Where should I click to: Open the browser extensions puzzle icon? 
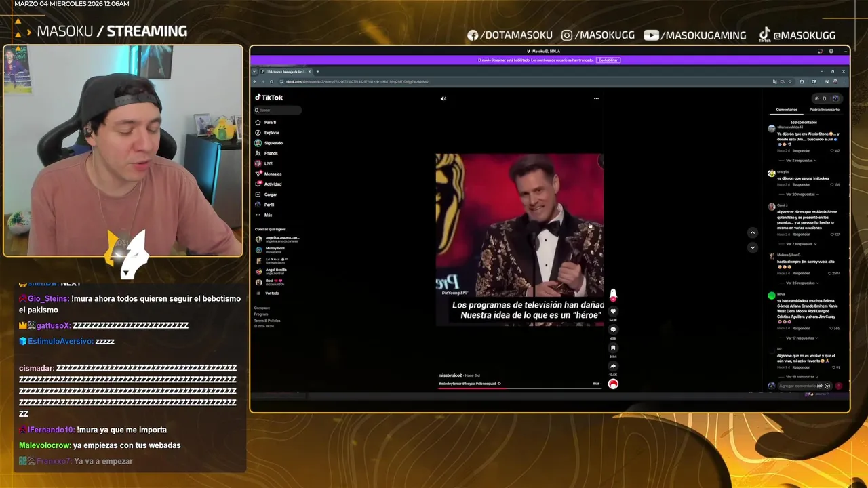(x=802, y=81)
